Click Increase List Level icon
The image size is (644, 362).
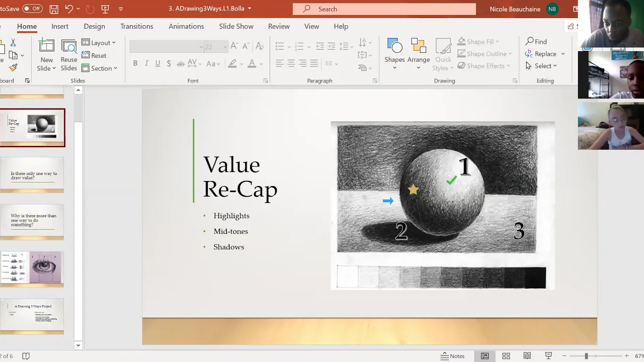[x=332, y=46]
